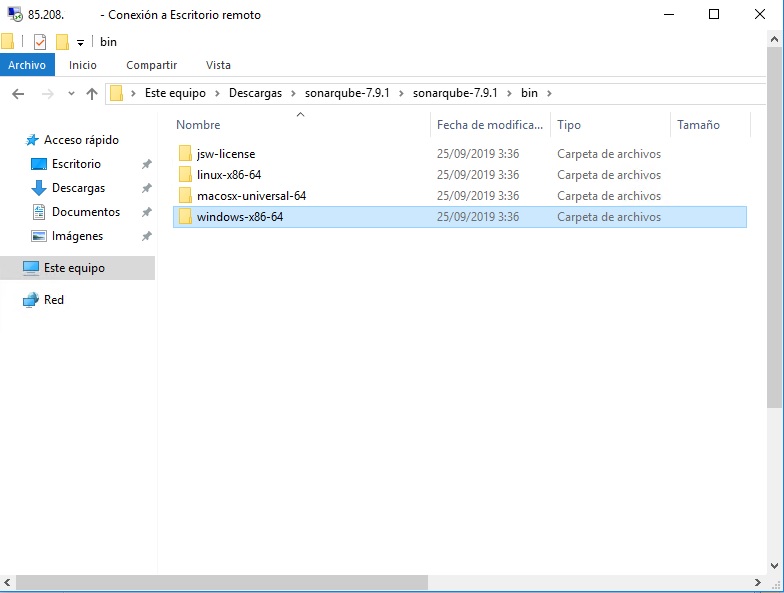This screenshot has width=784, height=593.
Task: Select the windows-x86-64 folder icon
Action: coord(185,216)
